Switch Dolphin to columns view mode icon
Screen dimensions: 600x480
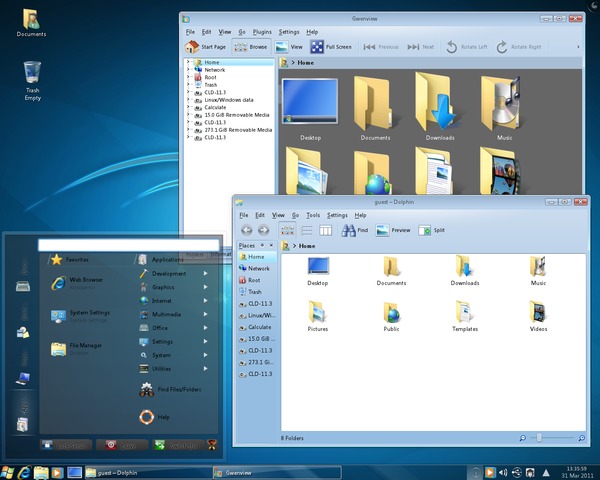pos(325,230)
